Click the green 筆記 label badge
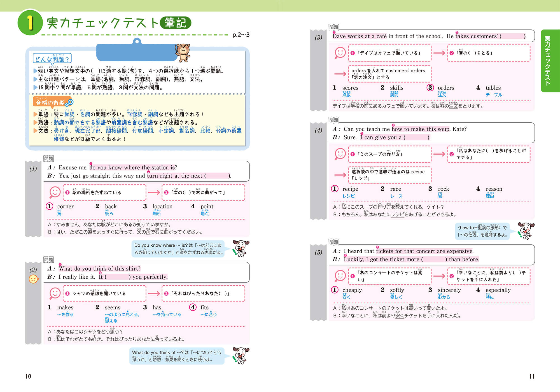The image size is (560, 392). [x=175, y=23]
